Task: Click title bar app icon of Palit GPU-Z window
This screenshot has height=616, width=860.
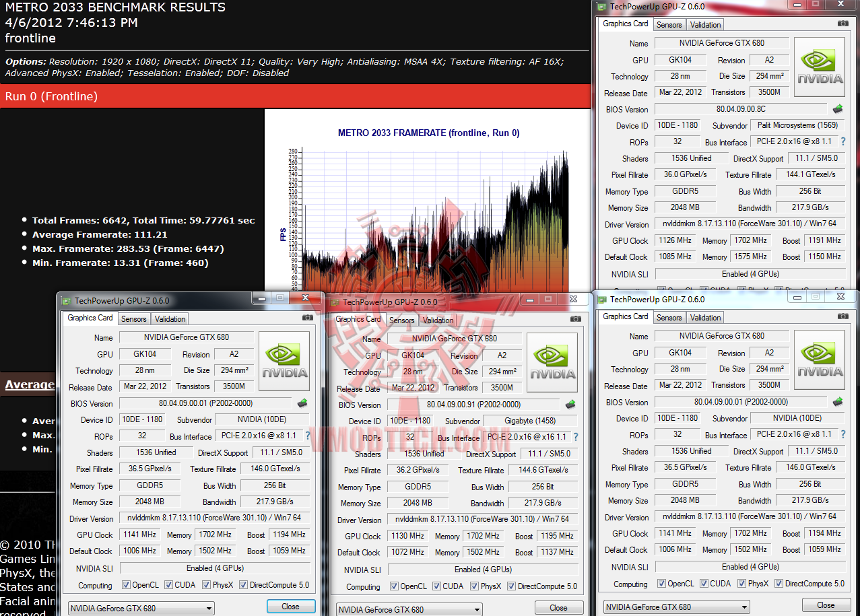Action: click(x=602, y=7)
